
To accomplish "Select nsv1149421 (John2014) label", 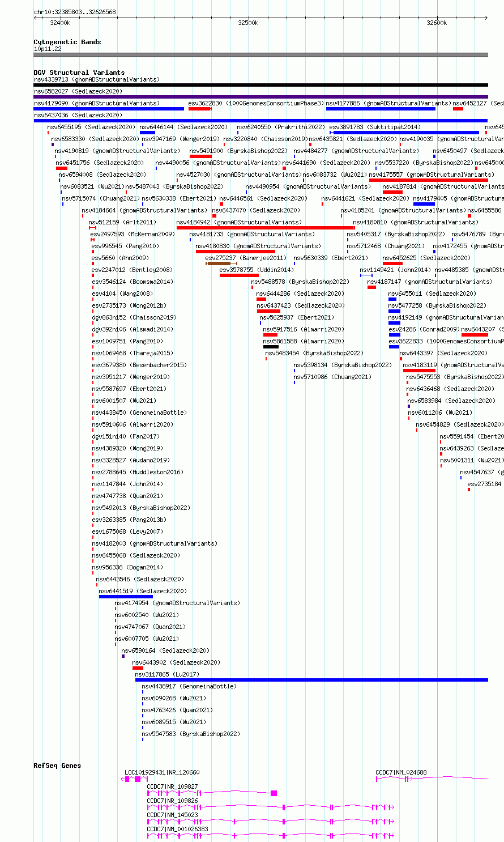I will (395, 270).
